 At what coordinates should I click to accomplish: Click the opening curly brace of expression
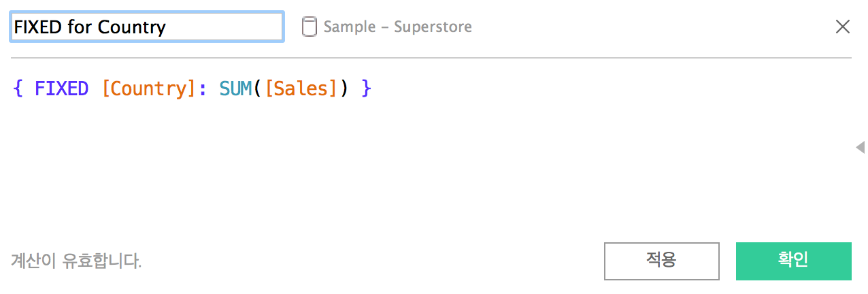18,88
